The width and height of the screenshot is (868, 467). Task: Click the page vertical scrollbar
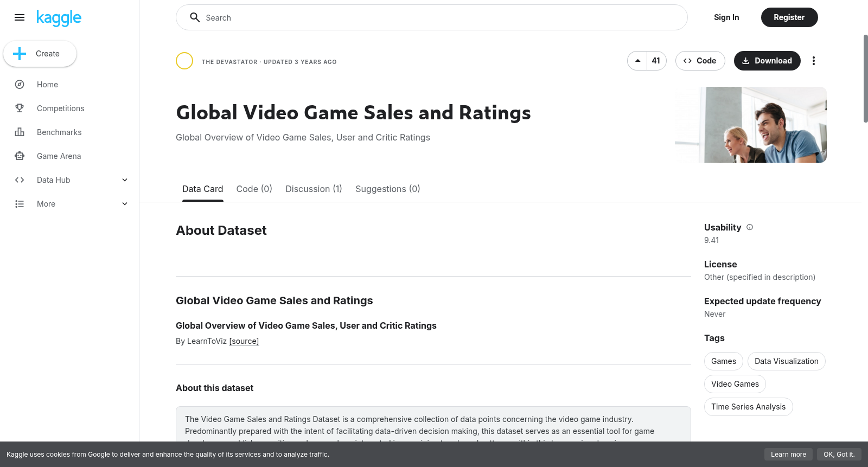coord(865,79)
